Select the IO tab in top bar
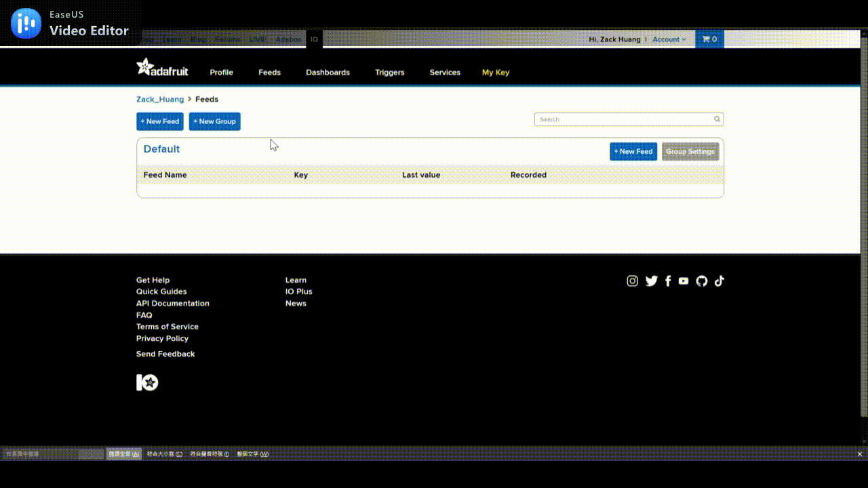This screenshot has height=488, width=868. [x=314, y=39]
